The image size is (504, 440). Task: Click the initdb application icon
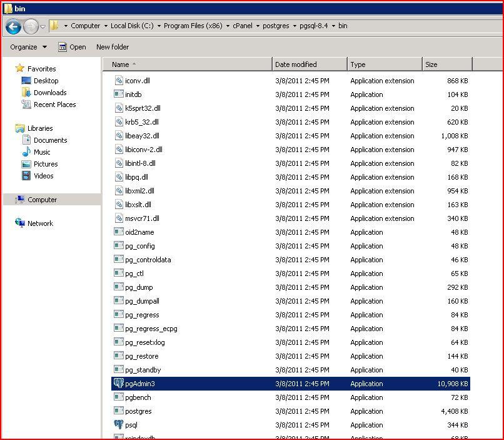pos(119,94)
